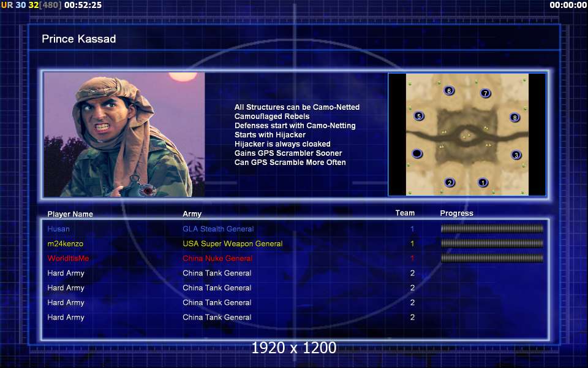This screenshot has width=588, height=368.
Task: Select player name 'Husan'
Action: point(59,229)
